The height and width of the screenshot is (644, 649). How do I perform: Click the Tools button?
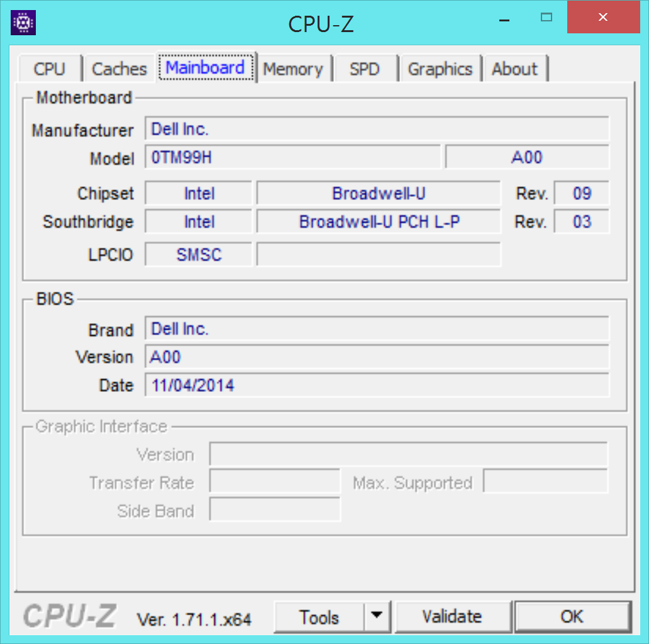[319, 617]
